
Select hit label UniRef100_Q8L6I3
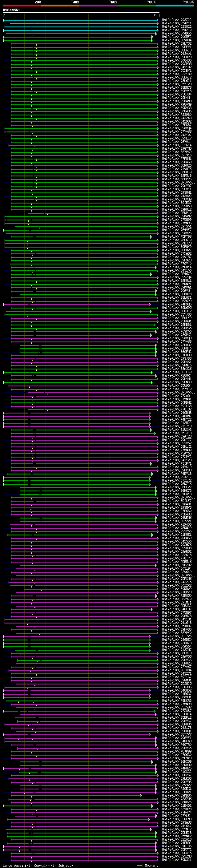pos(177,50)
